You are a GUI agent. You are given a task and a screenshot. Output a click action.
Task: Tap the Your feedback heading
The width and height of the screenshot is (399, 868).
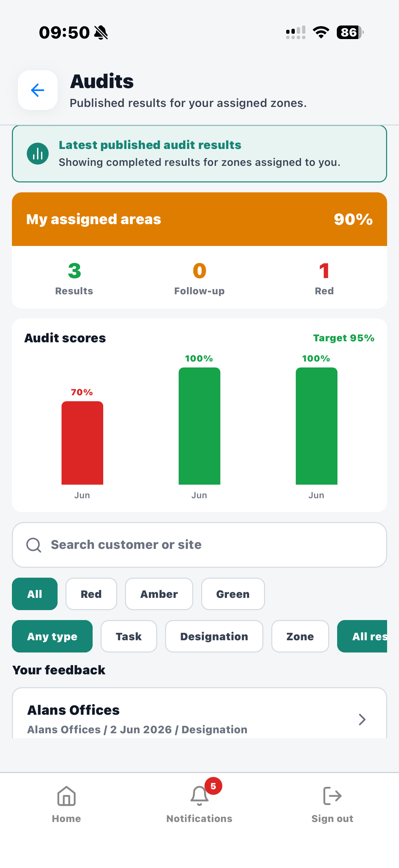[x=59, y=670]
